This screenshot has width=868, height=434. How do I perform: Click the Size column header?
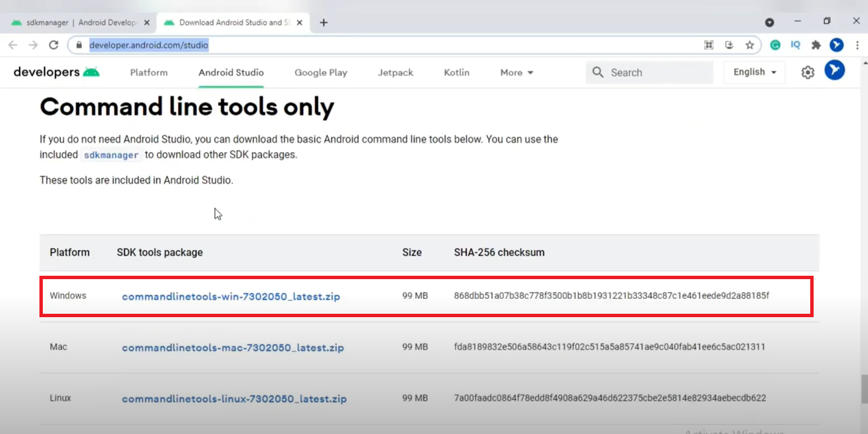click(412, 252)
